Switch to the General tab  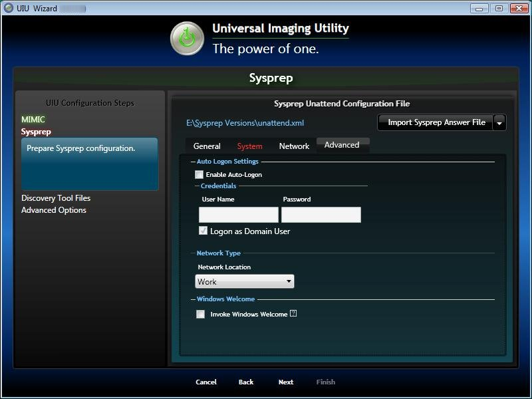(207, 146)
